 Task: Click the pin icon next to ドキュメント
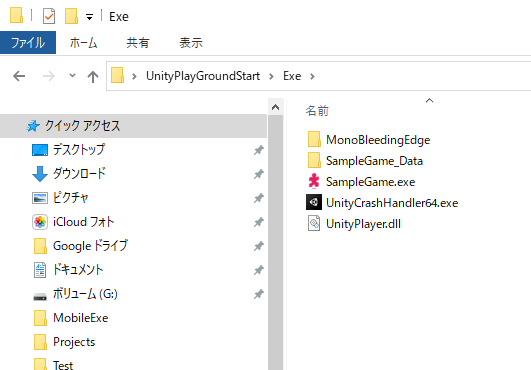click(x=259, y=270)
